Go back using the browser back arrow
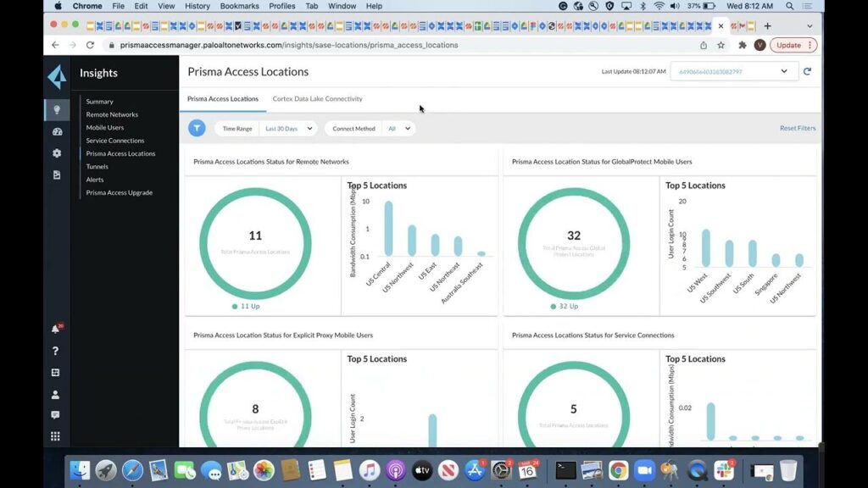The height and width of the screenshot is (488, 868). (55, 46)
